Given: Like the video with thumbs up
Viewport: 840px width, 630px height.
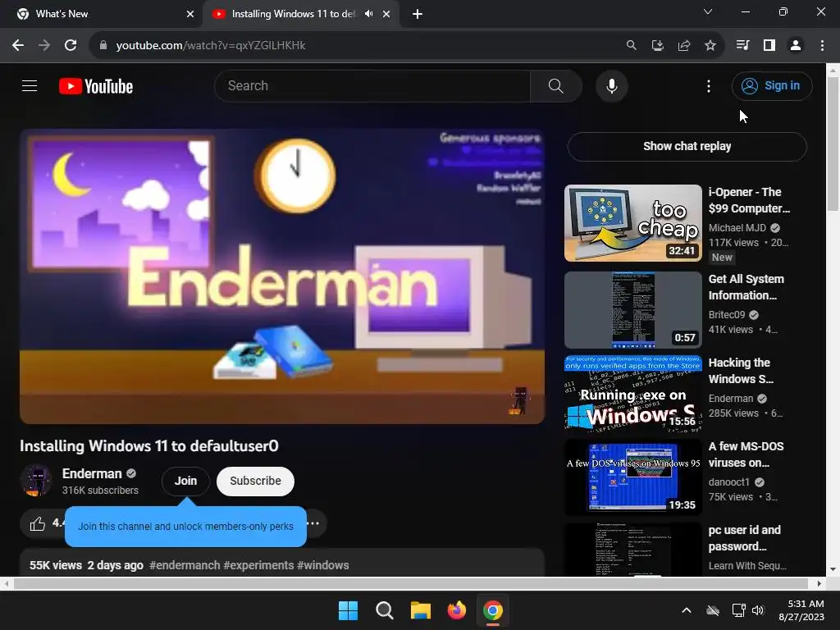Looking at the screenshot, I should click(x=38, y=523).
